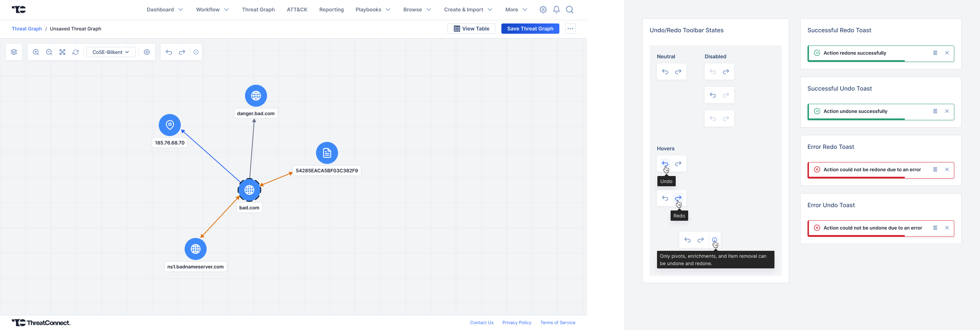Expand the CoSE-Bilkent layout dropdown
The width and height of the screenshot is (980, 330).
[111, 52]
